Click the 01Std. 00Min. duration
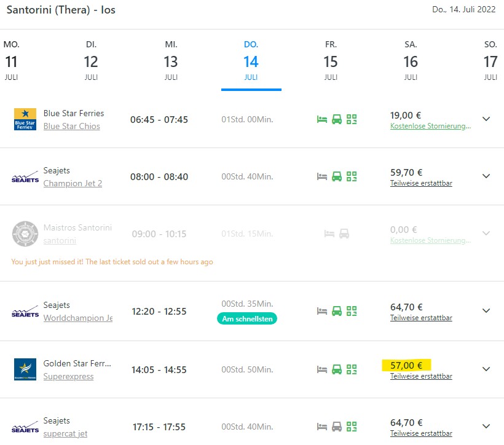This screenshot has width=504, height=445. [x=247, y=120]
